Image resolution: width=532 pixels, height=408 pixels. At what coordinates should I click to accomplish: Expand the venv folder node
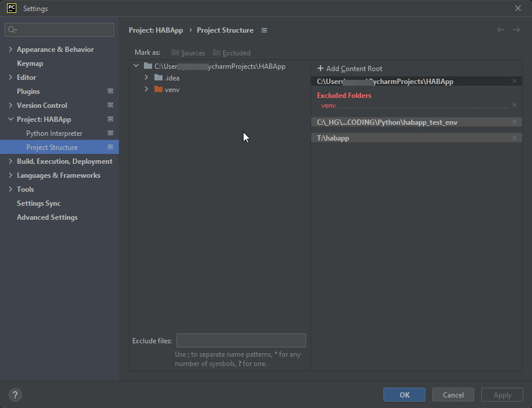coord(147,89)
